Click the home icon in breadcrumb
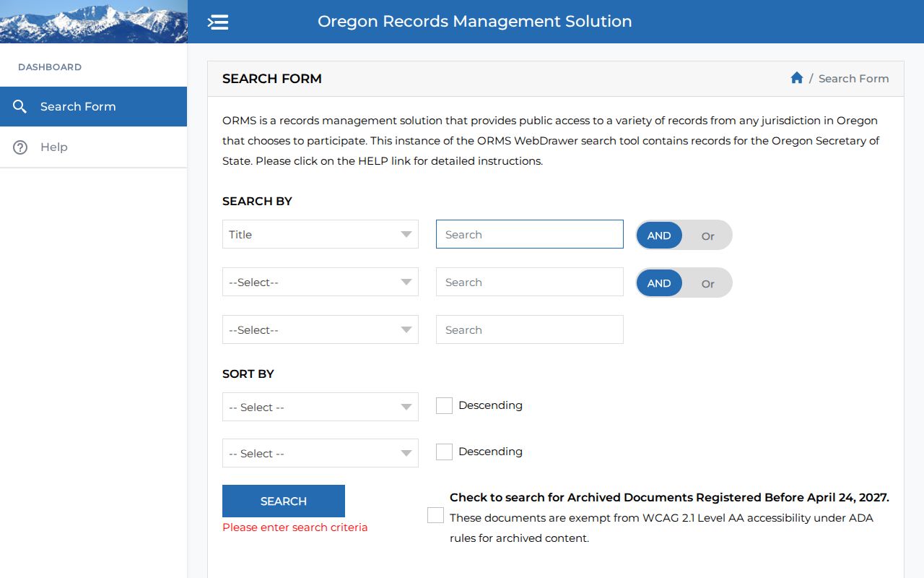The width and height of the screenshot is (924, 578). click(797, 78)
